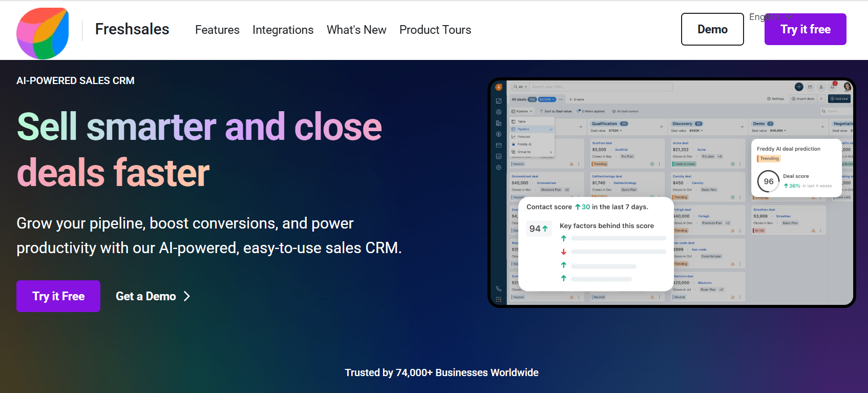868x393 pixels.
Task: Click the ellipsis beside All deals
Action: [561, 99]
